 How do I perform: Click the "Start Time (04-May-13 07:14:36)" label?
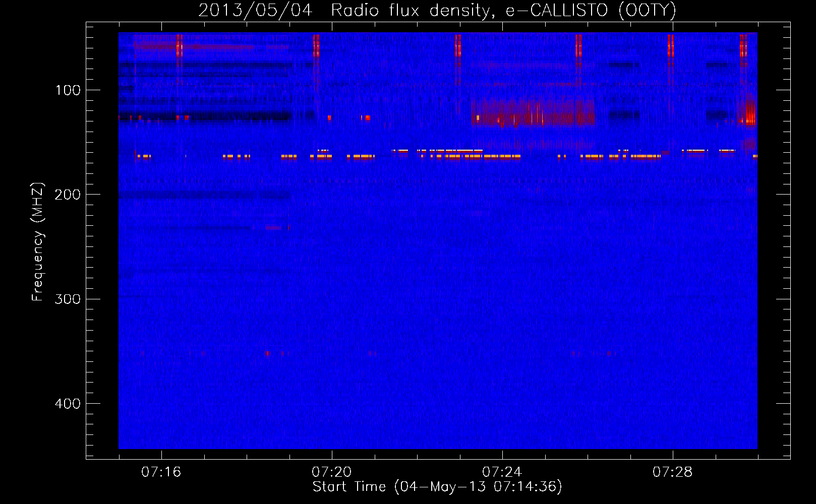click(437, 487)
